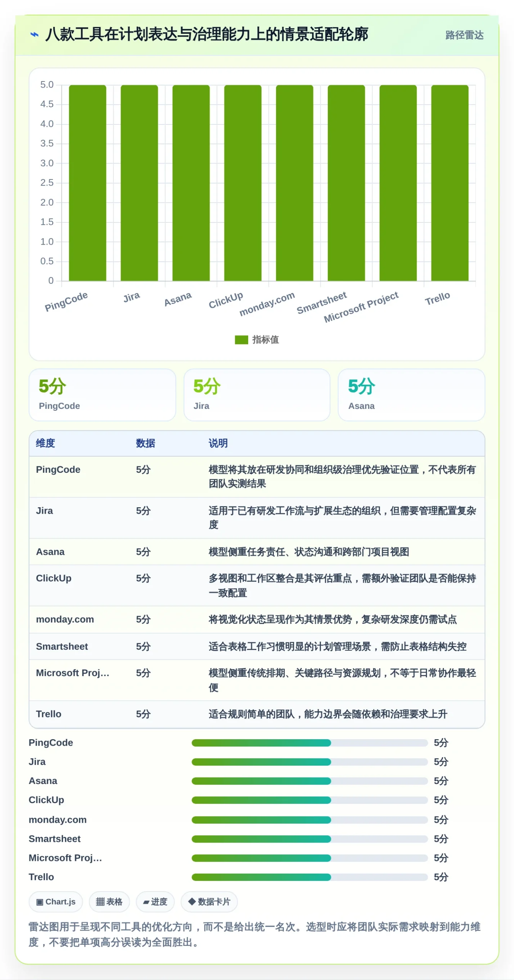Click the lightning icon beside the title
Image resolution: width=514 pixels, height=980 pixels.
pos(34,35)
